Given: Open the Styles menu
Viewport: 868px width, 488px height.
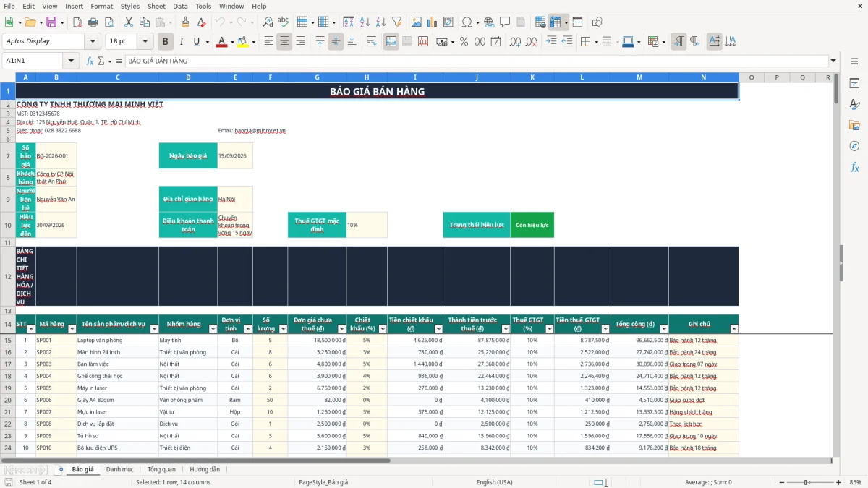Looking at the screenshot, I should pyautogui.click(x=130, y=6).
